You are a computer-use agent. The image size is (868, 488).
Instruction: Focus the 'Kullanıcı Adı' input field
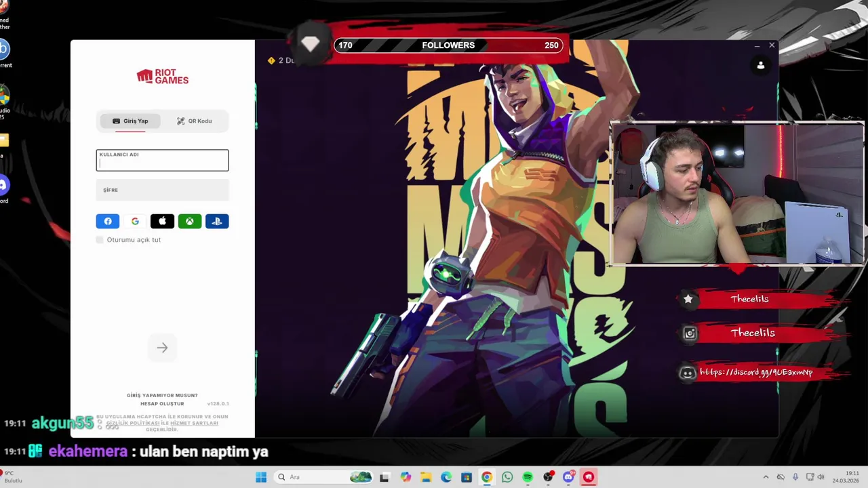coord(162,160)
